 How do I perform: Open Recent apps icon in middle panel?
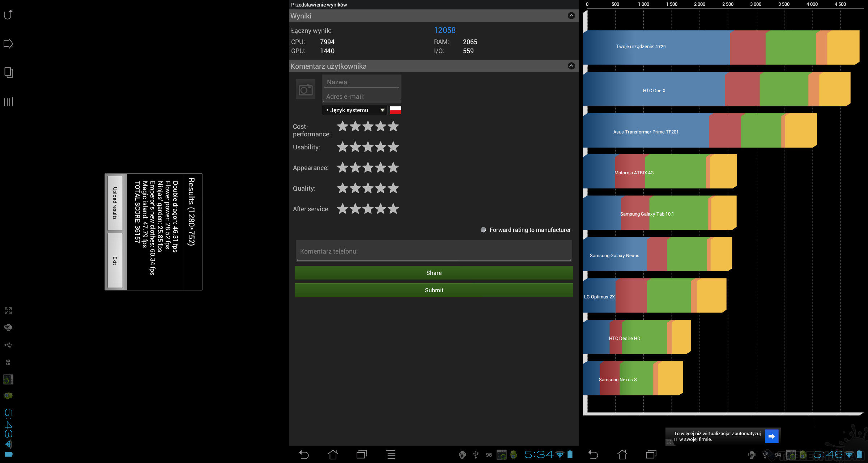[362, 455]
